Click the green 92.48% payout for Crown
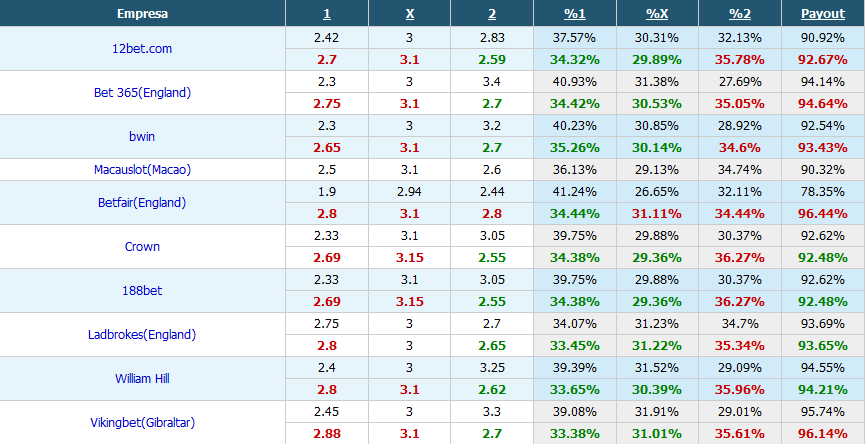Screen dimensions: 865x444 click(823, 258)
